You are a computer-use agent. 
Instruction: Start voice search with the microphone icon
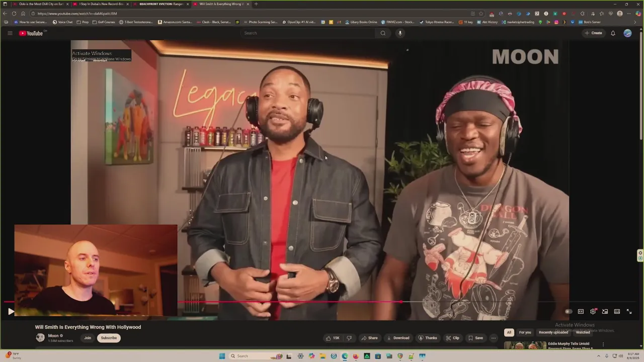(x=400, y=33)
